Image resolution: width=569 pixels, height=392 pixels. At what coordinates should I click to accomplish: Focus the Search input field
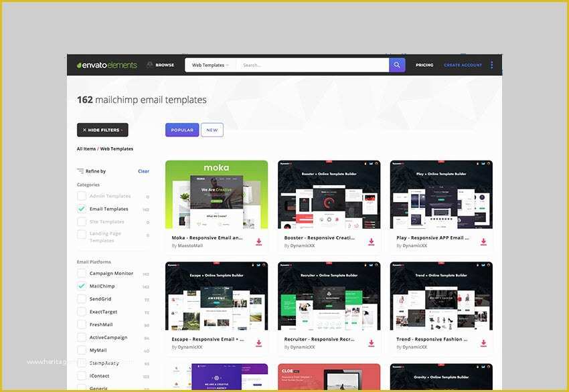[x=313, y=66]
